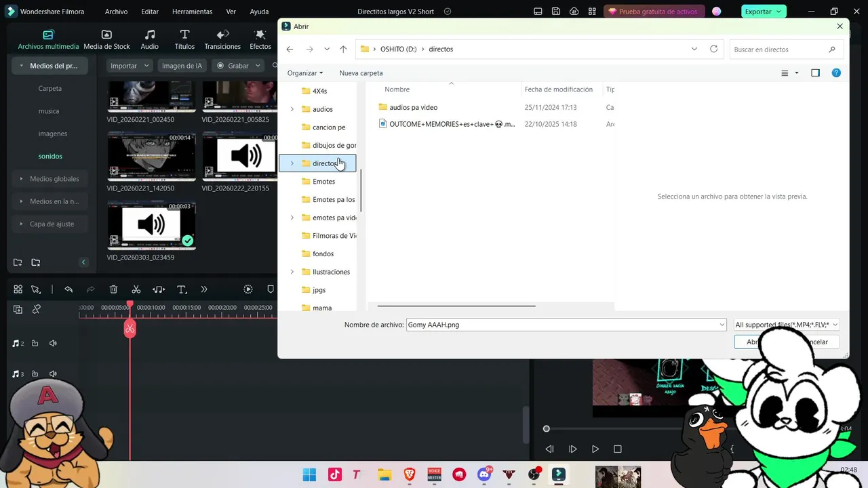Click the audio stretch tool icon

(x=159, y=289)
